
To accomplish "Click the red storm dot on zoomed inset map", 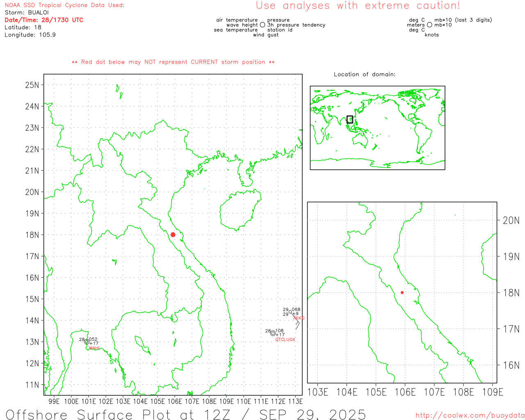I will (x=402, y=292).
